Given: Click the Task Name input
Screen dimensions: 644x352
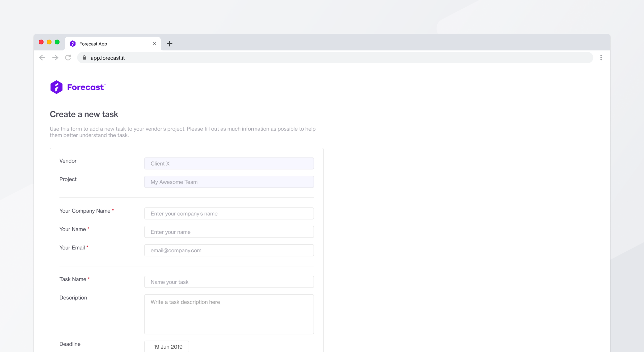Looking at the screenshot, I should 229,282.
